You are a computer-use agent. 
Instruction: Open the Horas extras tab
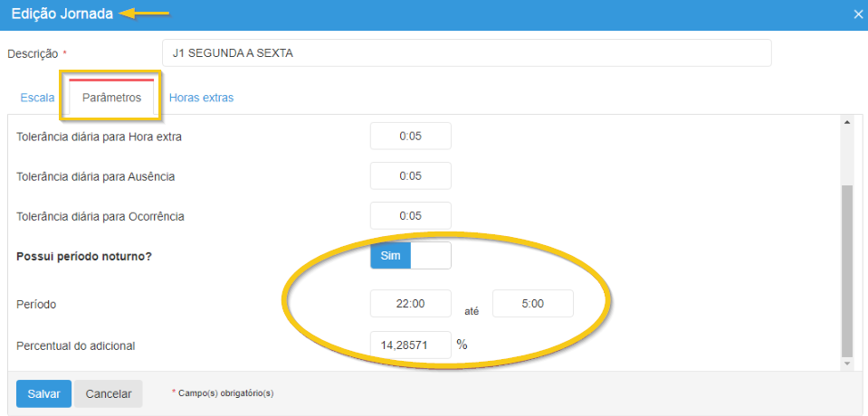coord(201,98)
